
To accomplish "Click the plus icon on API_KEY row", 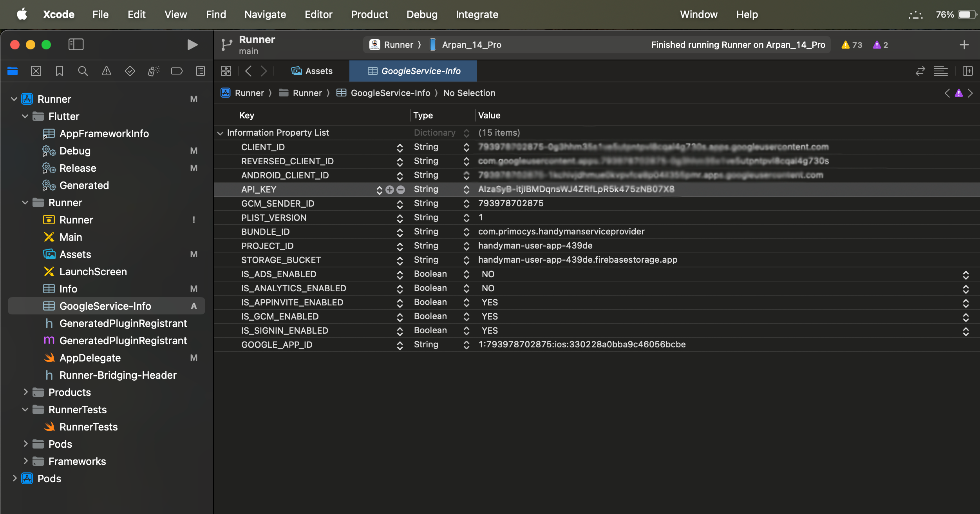I will (389, 190).
